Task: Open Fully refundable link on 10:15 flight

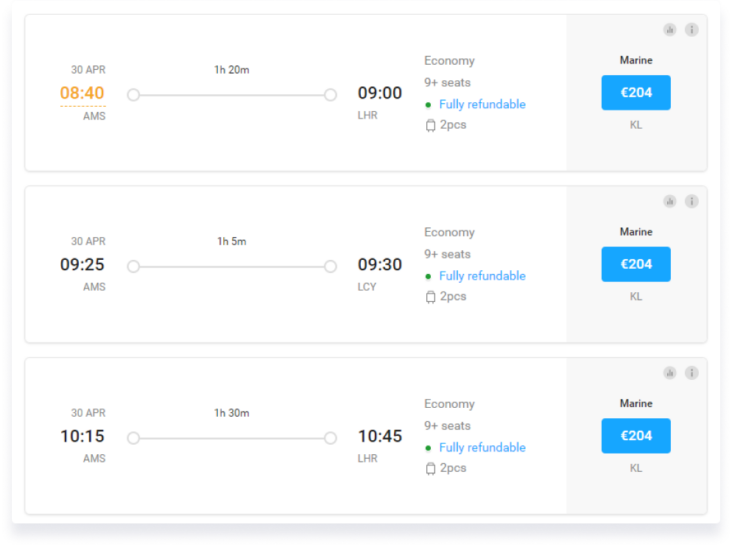Action: pyautogui.click(x=482, y=448)
